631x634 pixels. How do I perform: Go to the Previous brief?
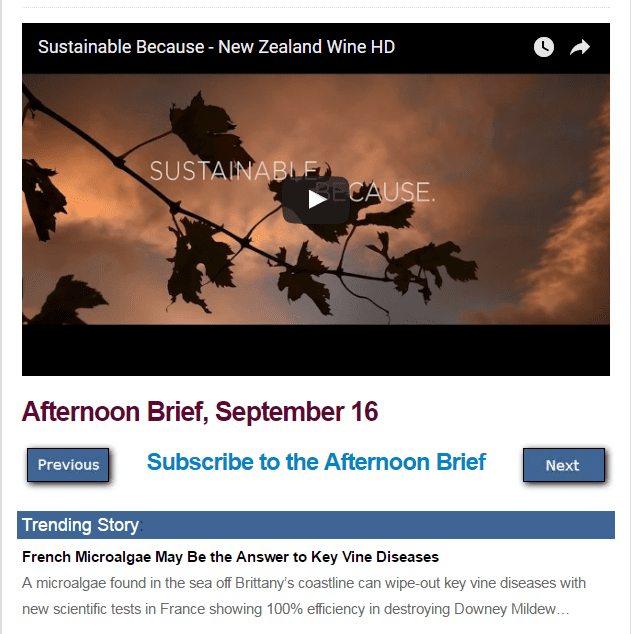(68, 465)
